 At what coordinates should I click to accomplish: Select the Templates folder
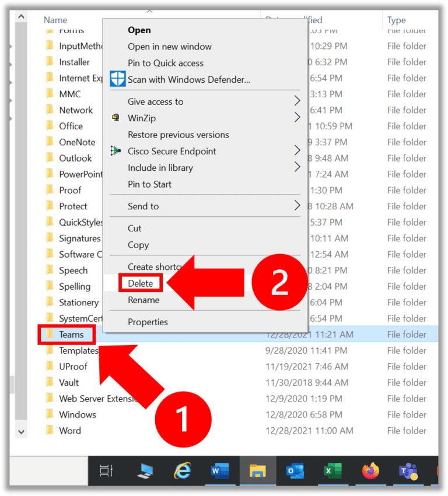[78, 351]
